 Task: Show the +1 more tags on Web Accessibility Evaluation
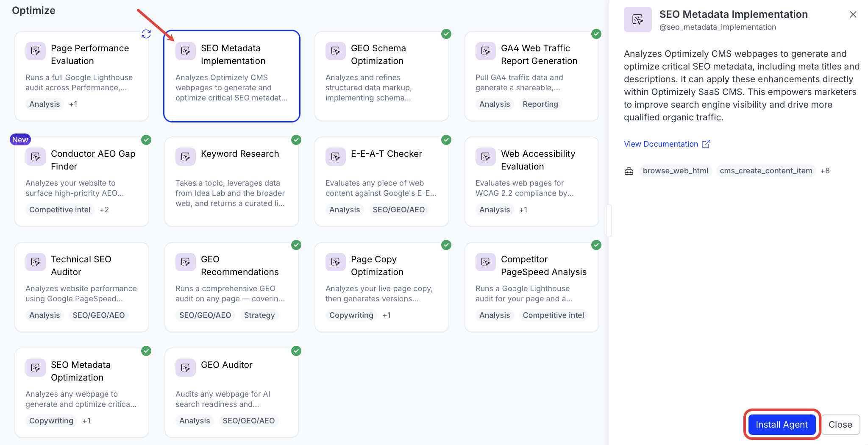(523, 210)
